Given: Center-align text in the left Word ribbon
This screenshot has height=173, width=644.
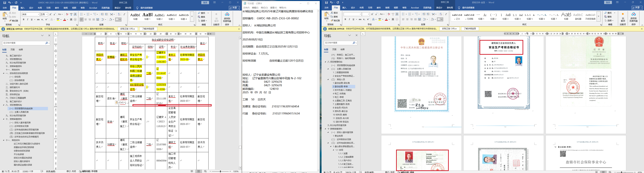Looking at the screenshot, I should [x=85, y=19].
